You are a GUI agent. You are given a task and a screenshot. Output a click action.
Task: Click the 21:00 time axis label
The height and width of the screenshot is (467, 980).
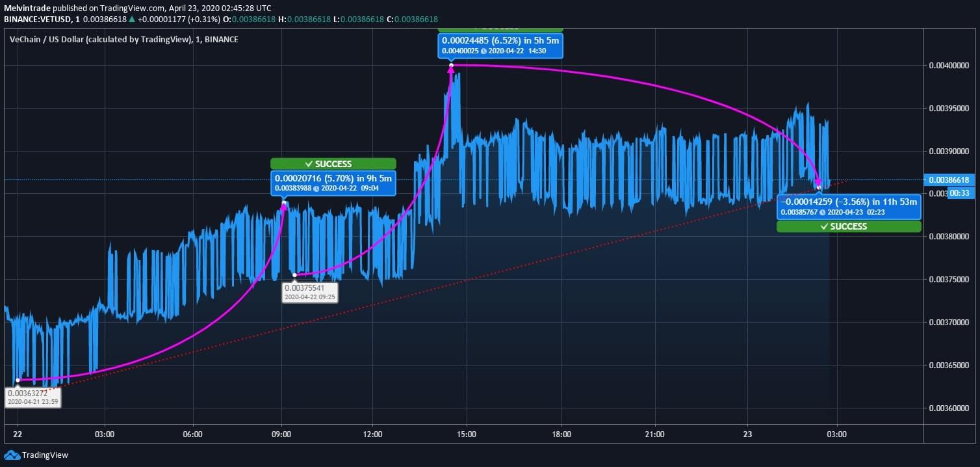655,434
